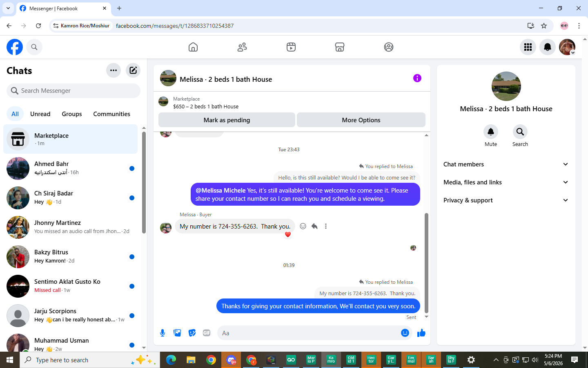
Task: Select the Messenger | Facebook browser tab
Action: pyautogui.click(x=63, y=8)
